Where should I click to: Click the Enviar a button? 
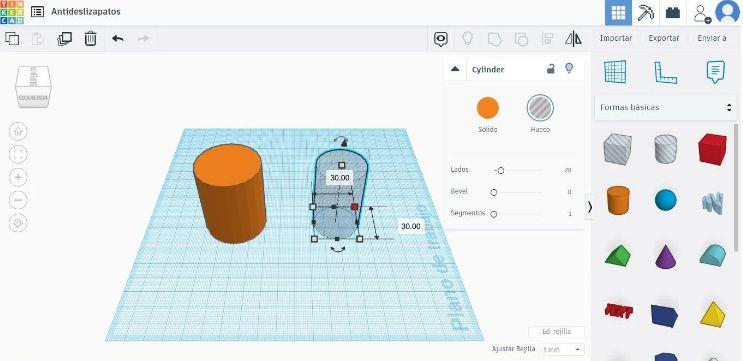[711, 38]
